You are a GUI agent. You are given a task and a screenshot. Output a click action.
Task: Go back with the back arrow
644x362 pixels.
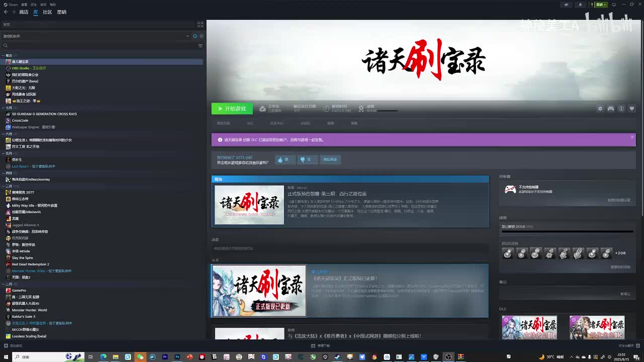[6, 12]
